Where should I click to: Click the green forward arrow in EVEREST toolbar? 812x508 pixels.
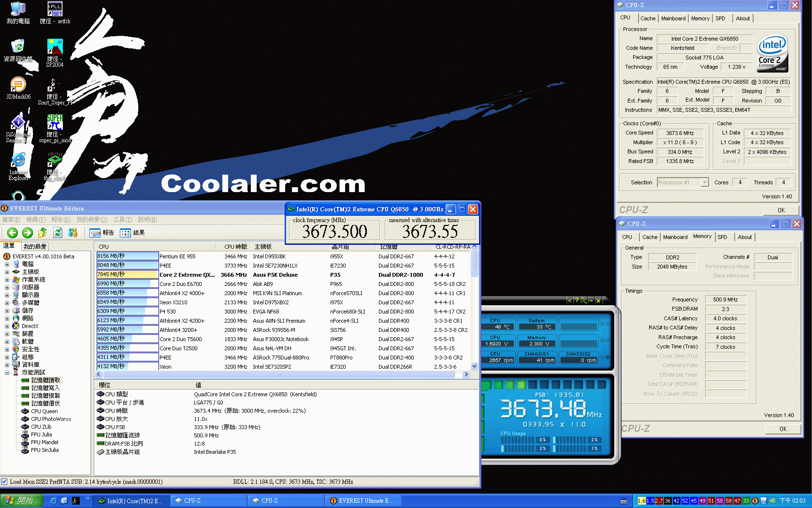[27, 232]
